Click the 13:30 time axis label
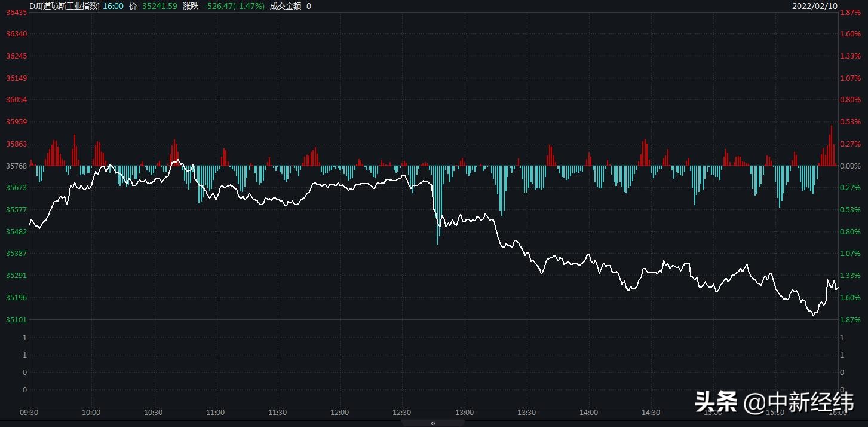The width and height of the screenshot is (868, 427). tap(526, 413)
